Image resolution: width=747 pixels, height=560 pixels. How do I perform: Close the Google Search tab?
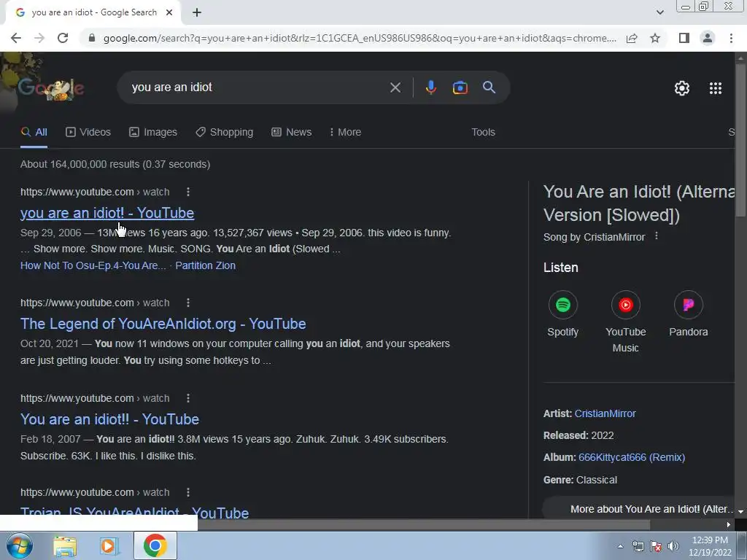coord(169,13)
